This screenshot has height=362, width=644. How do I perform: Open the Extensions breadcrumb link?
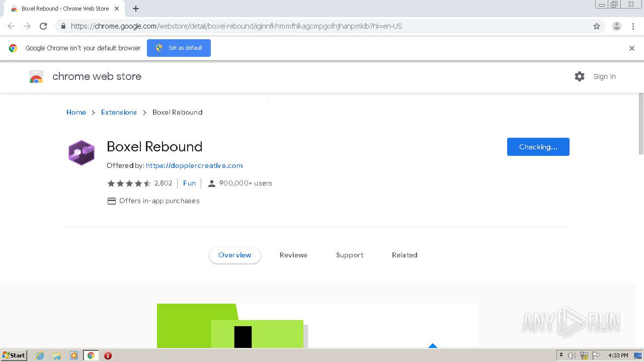click(119, 112)
